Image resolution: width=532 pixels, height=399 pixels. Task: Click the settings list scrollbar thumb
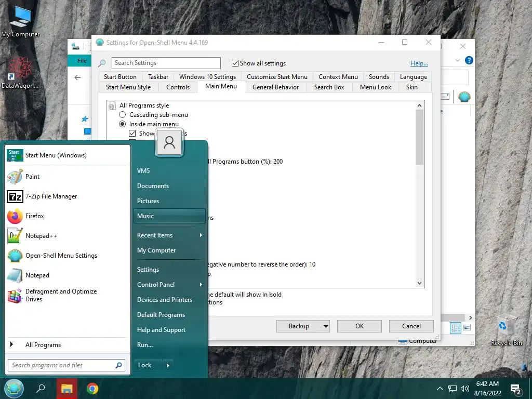[420, 137]
